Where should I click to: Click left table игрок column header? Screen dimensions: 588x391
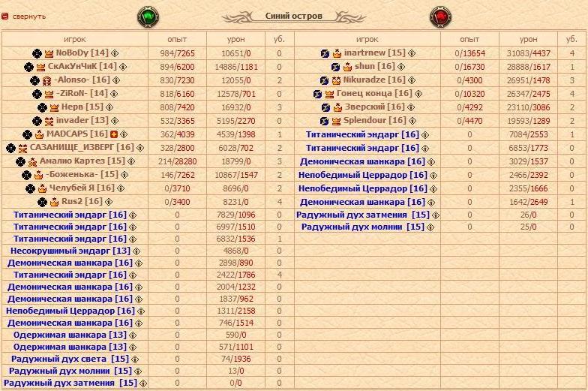coord(75,39)
